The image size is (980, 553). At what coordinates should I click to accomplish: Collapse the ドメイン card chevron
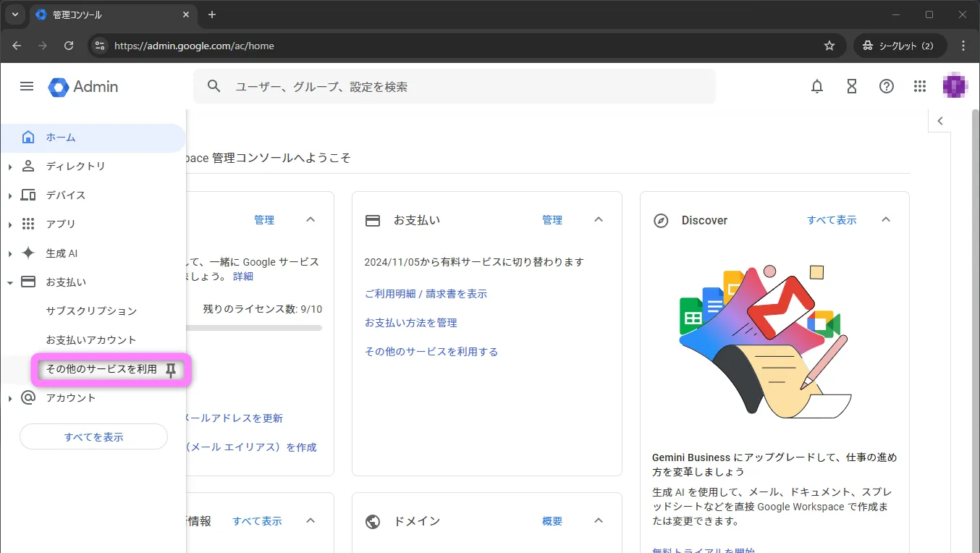tap(599, 520)
